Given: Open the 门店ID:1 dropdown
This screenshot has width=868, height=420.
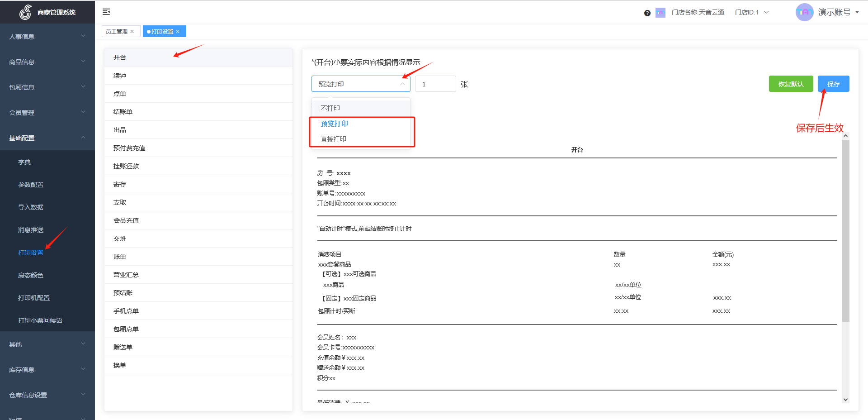Looking at the screenshot, I should (751, 12).
